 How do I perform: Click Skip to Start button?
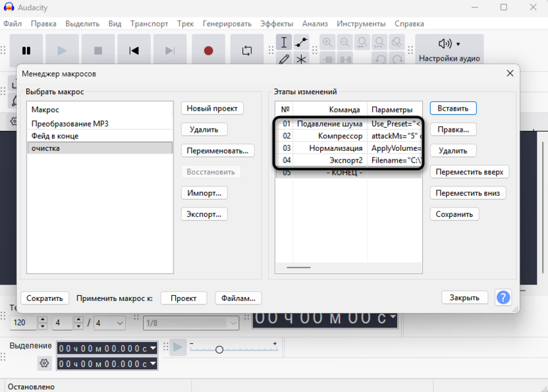click(x=134, y=51)
